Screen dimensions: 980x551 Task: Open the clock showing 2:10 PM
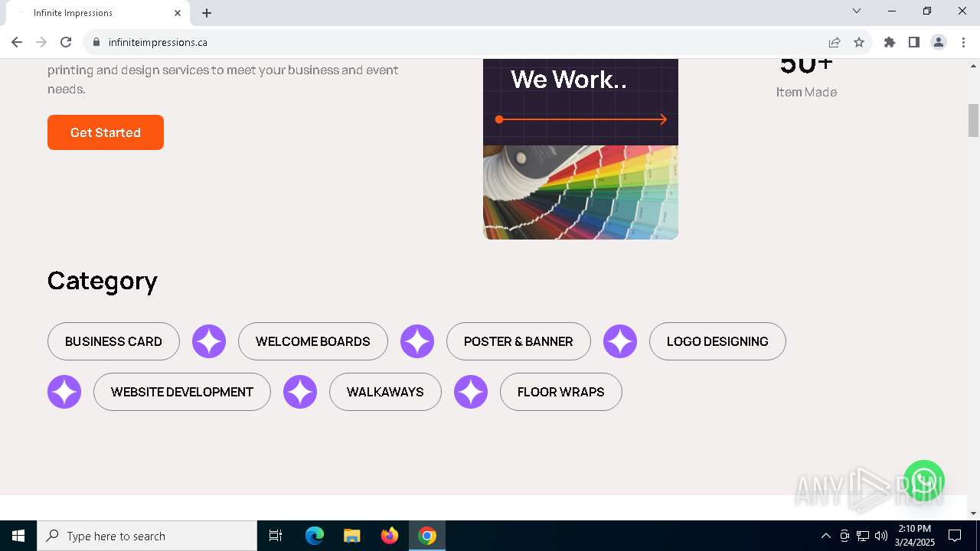click(915, 535)
